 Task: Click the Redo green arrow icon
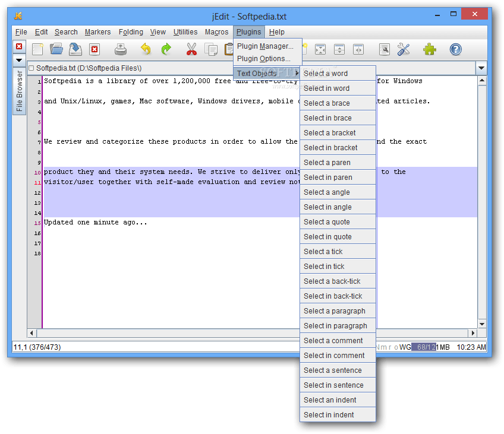[x=166, y=49]
